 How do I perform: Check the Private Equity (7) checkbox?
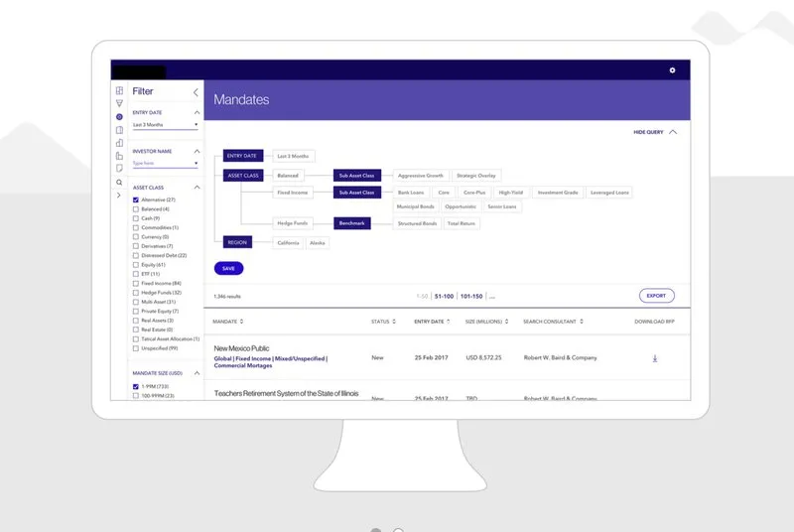pyautogui.click(x=136, y=312)
